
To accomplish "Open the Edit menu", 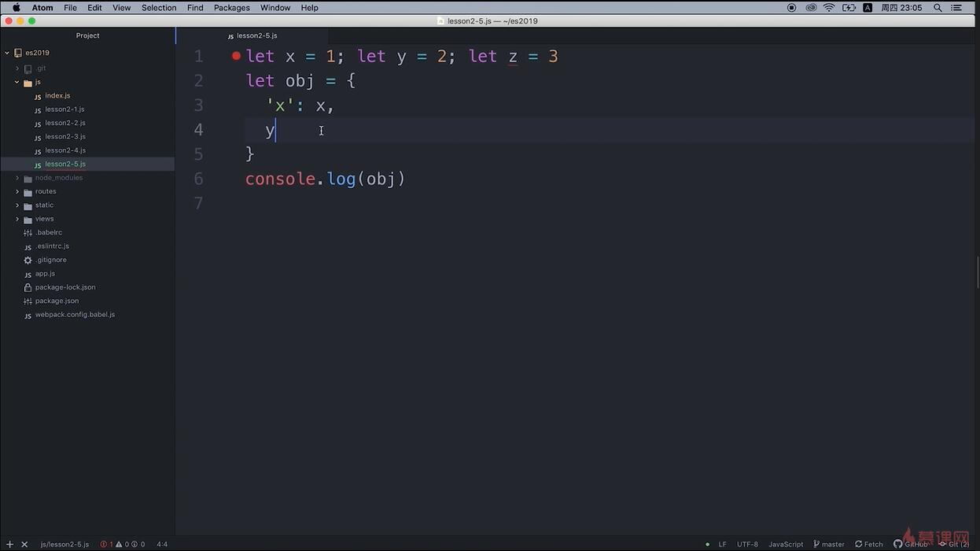I will (94, 8).
